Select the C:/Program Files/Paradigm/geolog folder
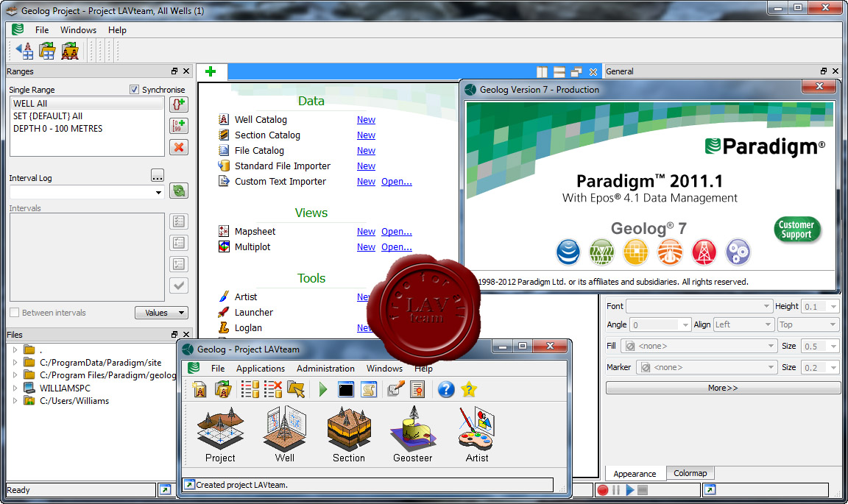Image resolution: width=848 pixels, height=504 pixels. click(x=107, y=375)
